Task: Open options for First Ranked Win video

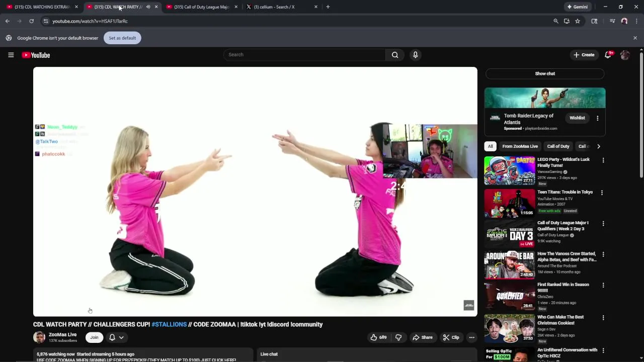Action: click(603, 286)
